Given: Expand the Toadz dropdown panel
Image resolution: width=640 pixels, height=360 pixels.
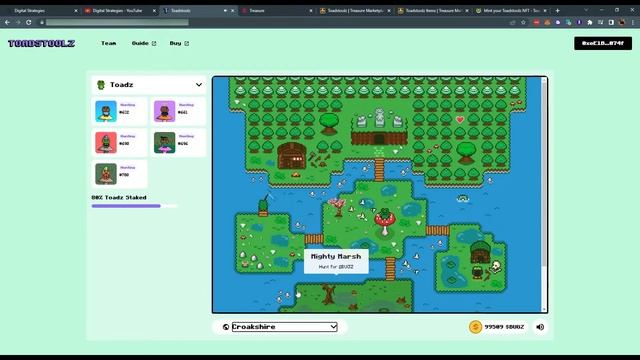Looking at the screenshot, I should 198,85.
